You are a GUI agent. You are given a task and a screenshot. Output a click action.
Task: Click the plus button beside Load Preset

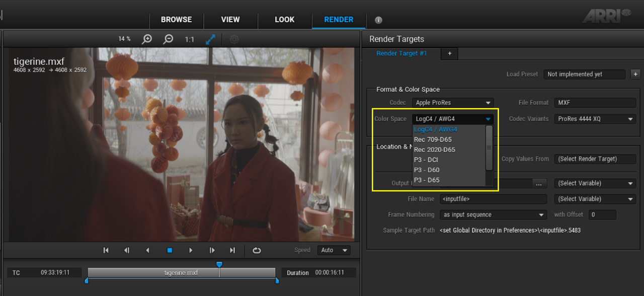[635, 74]
